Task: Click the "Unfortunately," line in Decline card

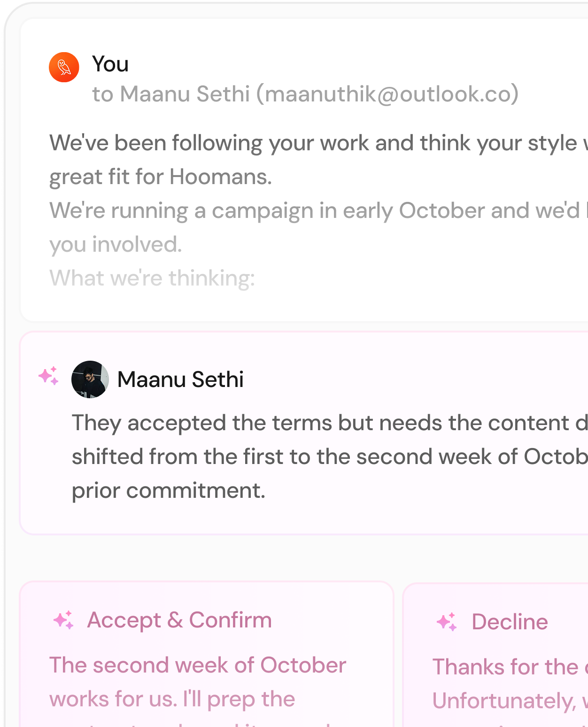Action: (x=504, y=701)
